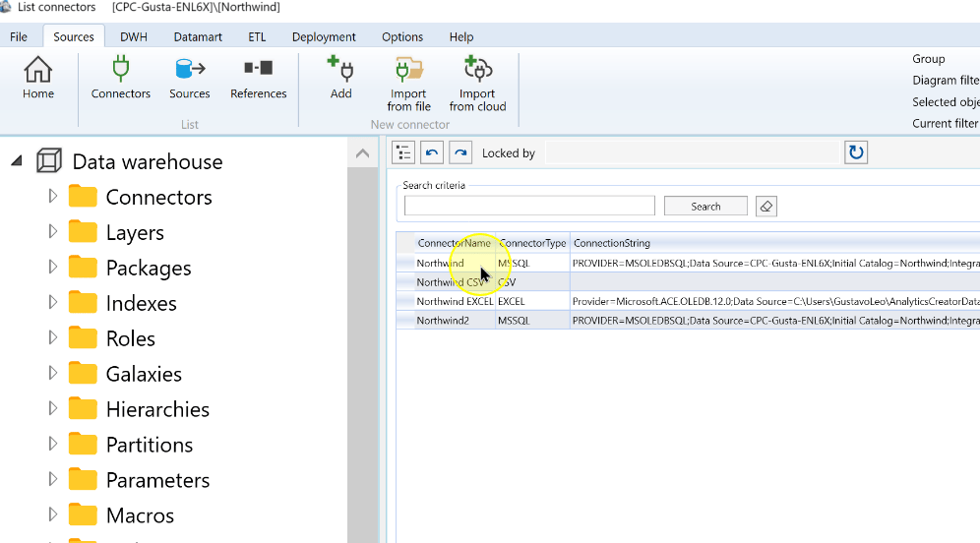Click the Locked by field
Viewport: 980px width, 543px height.
pos(692,153)
